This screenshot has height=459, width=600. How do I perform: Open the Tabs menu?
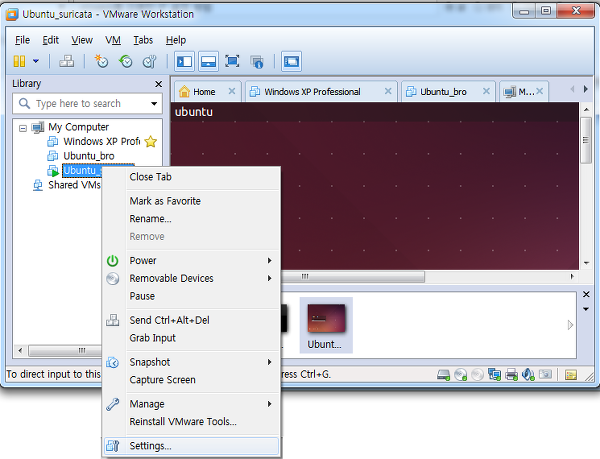tap(143, 40)
